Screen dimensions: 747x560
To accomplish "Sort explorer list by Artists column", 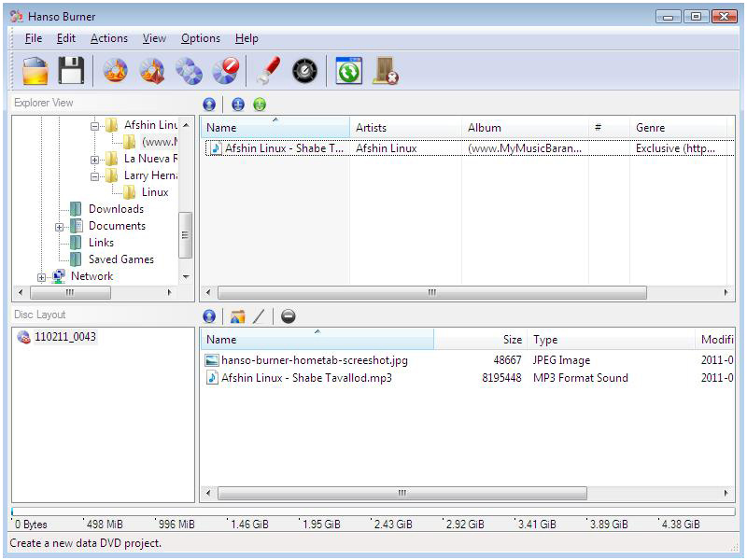I will coord(406,127).
